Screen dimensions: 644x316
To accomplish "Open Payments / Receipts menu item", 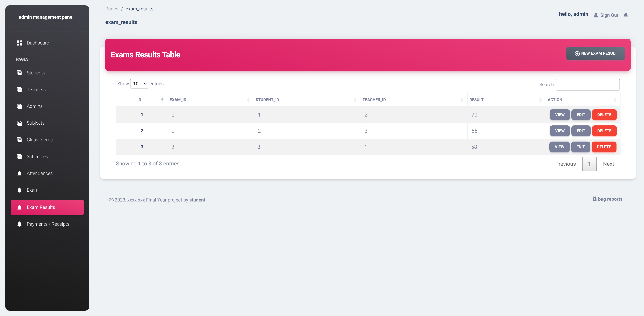I will click(x=48, y=224).
